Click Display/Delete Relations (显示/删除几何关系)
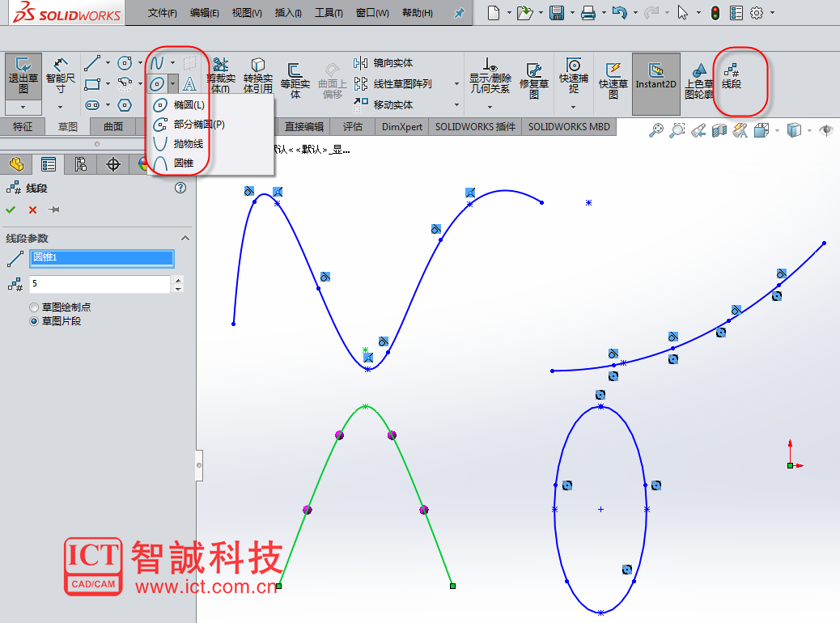Screen dimensions: 840x623 pyautogui.click(x=490, y=75)
